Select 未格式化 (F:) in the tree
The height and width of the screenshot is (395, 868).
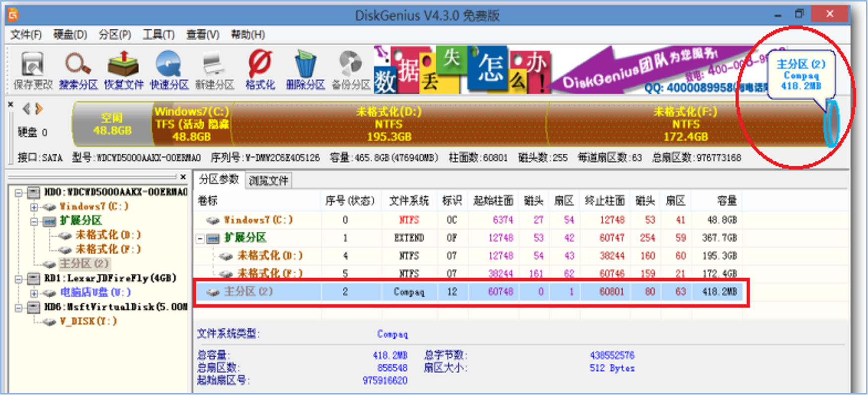point(108,249)
